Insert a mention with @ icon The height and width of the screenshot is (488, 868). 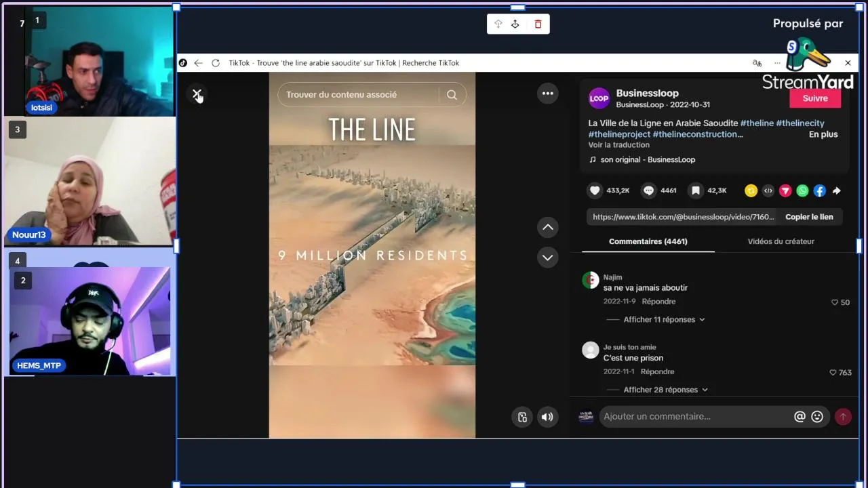(x=800, y=417)
